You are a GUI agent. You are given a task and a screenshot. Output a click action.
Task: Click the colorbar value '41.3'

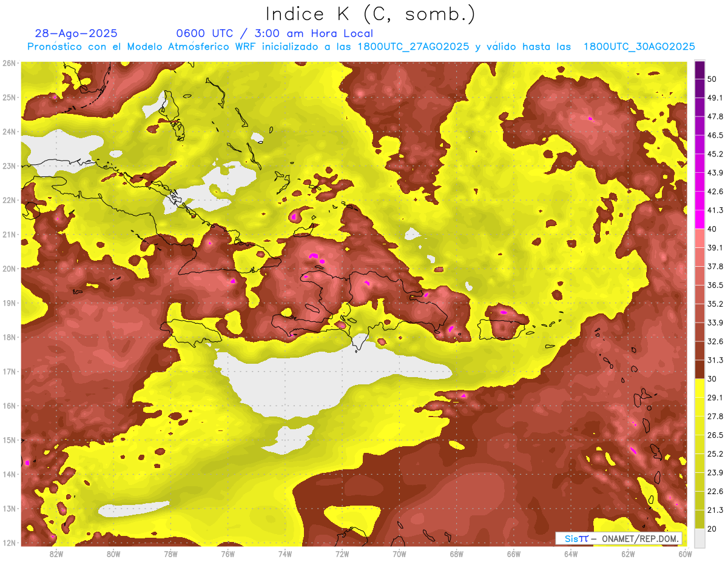715,210
